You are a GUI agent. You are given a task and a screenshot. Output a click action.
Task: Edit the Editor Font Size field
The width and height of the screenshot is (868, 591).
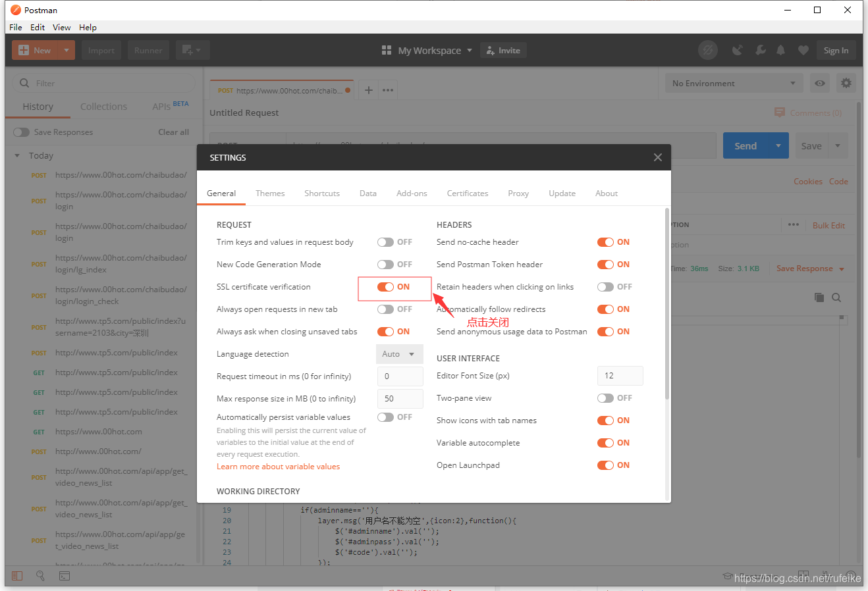pyautogui.click(x=620, y=376)
